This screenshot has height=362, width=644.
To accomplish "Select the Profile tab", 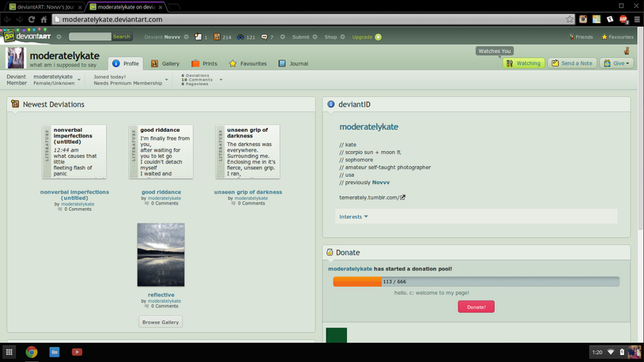I will [x=126, y=64].
